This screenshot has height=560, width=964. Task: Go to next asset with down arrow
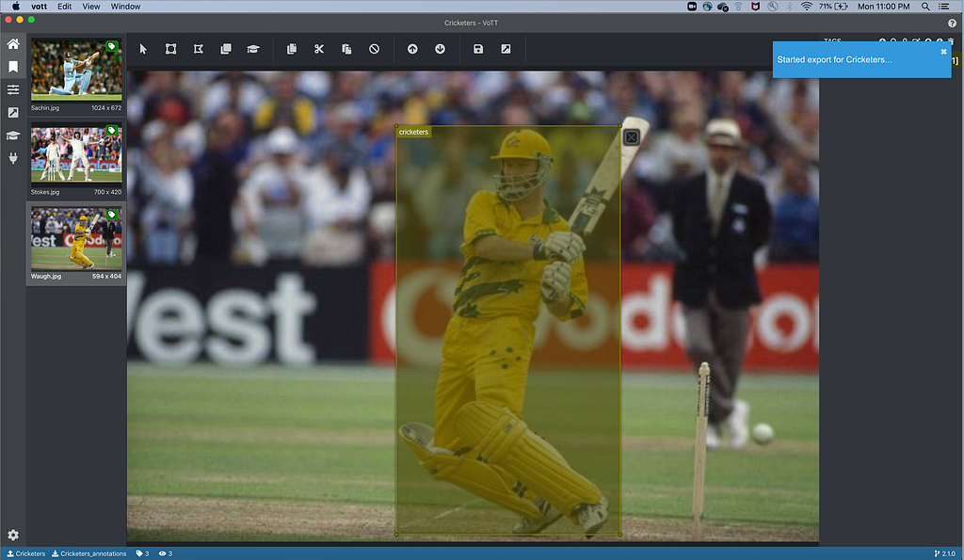tap(440, 49)
